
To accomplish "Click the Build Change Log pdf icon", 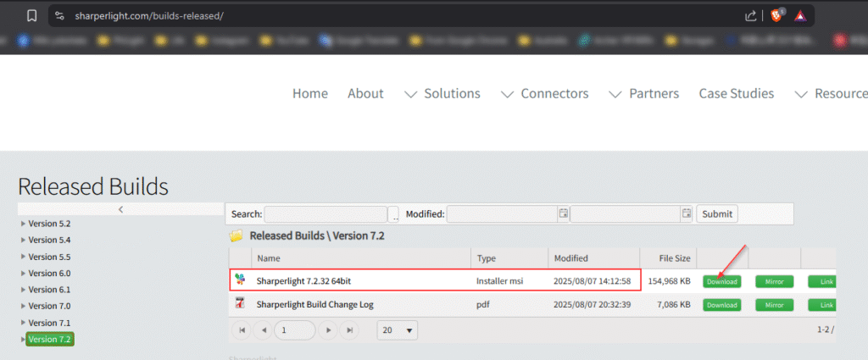I will pos(240,304).
